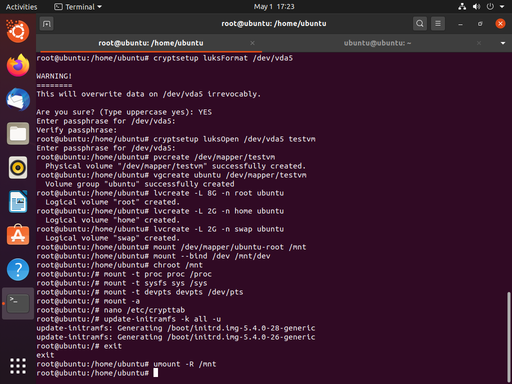This screenshot has height=384, width=512.
Task: Open the Terminal app menu in top bar
Action: click(x=78, y=7)
